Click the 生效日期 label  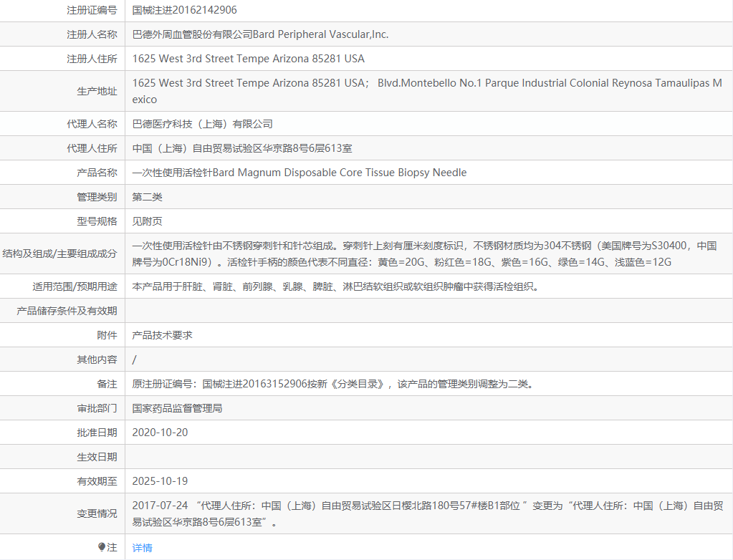97,456
